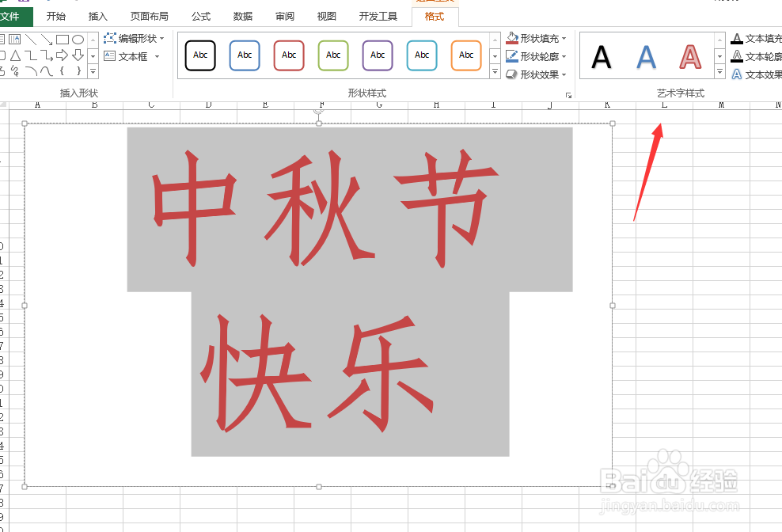Select the right block arrow shape
The width and height of the screenshot is (782, 532).
pos(63,55)
